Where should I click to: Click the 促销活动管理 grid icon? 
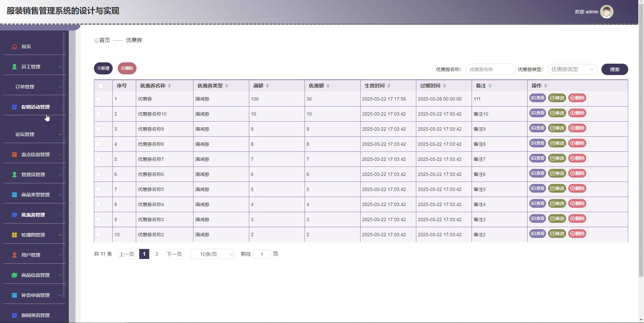click(x=14, y=107)
